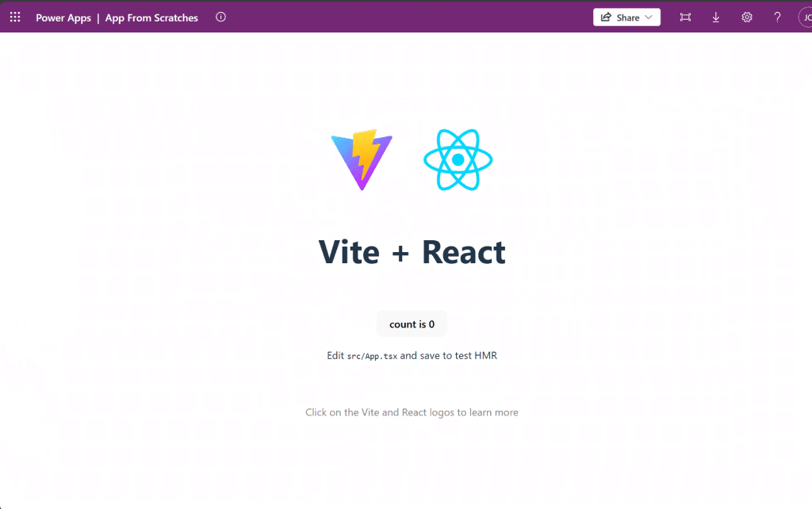
Task: Toggle fit-to-screen icon in header
Action: pyautogui.click(x=685, y=17)
